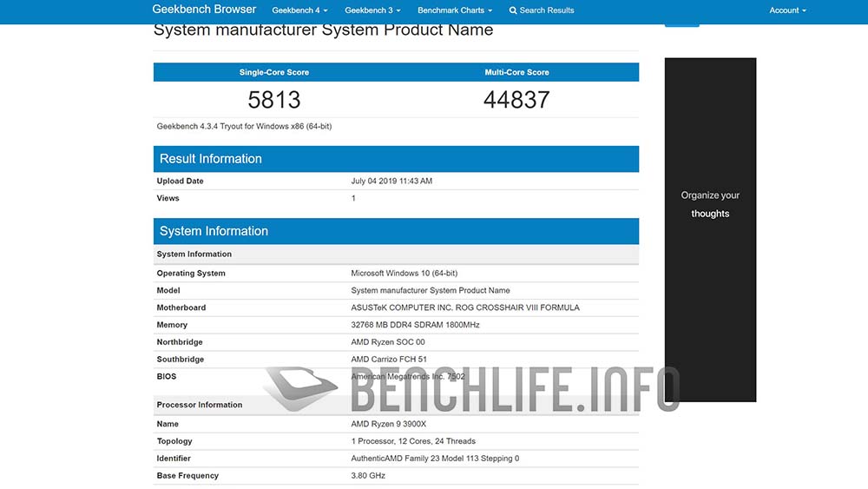Expand the Geekbench 4 dropdown menu
The image size is (868, 489).
tap(299, 10)
